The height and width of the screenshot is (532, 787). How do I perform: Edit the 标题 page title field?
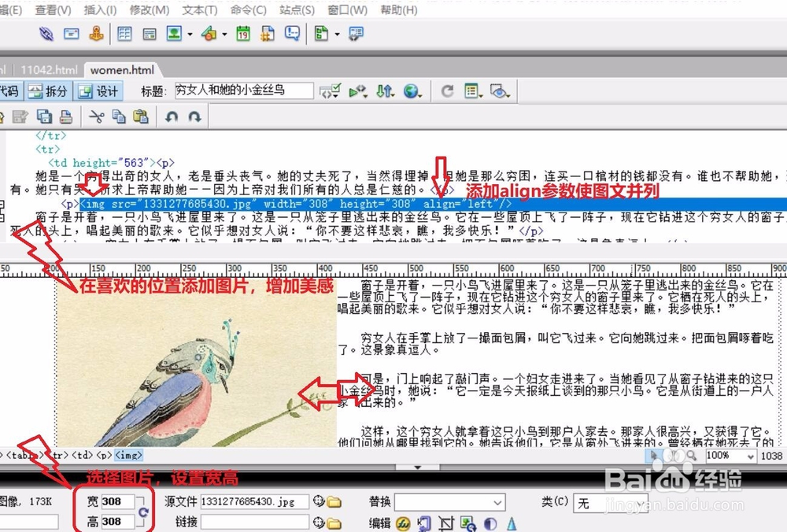pos(245,91)
